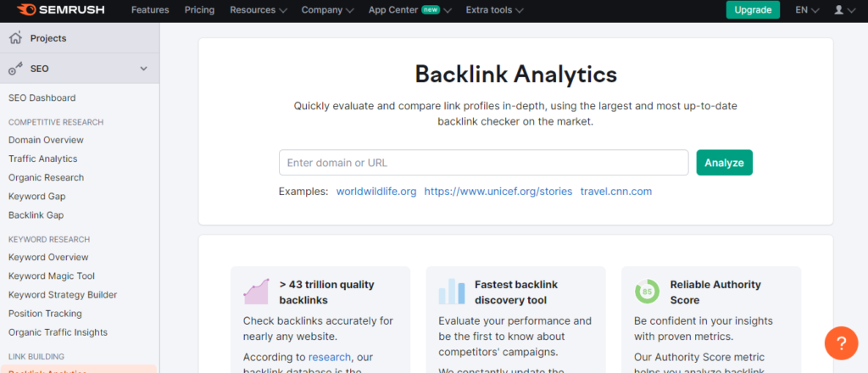868x373 pixels.
Task: Click the green Authority Score 85 icon
Action: pos(647,291)
